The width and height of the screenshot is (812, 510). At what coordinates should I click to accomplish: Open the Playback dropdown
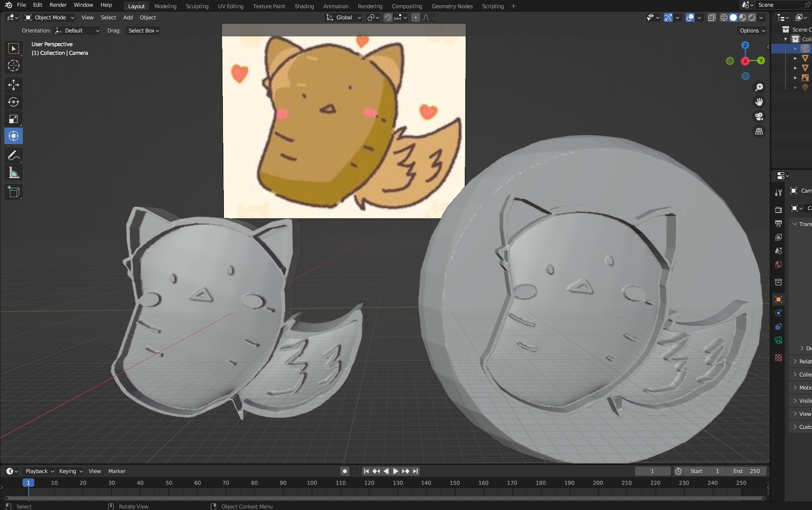coord(39,471)
